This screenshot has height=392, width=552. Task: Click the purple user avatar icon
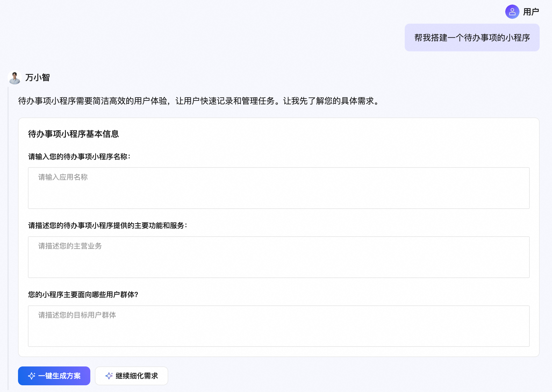click(512, 12)
